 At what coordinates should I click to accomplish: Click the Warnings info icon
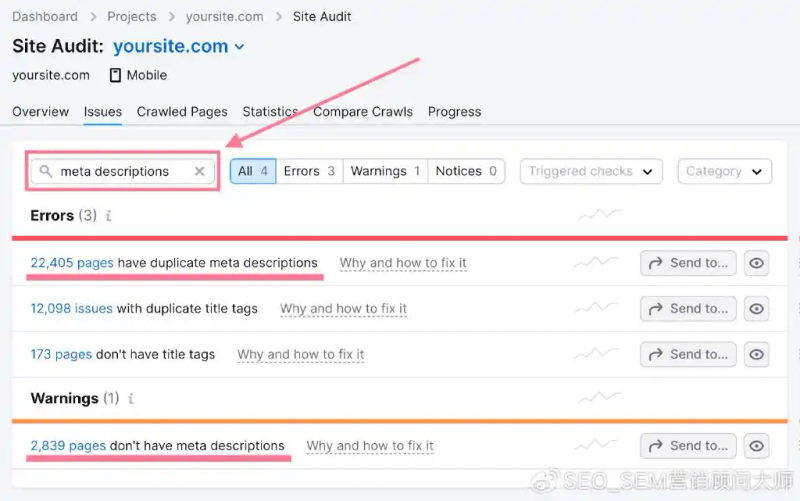pos(130,399)
